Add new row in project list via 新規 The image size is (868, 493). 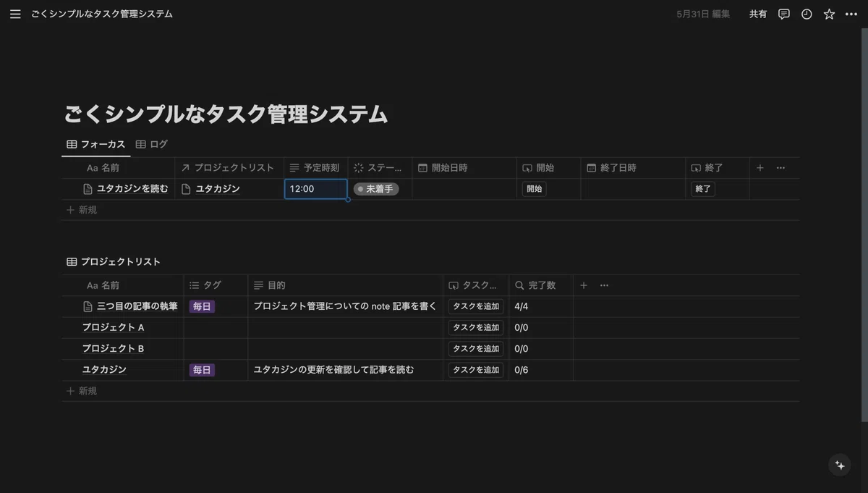tap(82, 391)
